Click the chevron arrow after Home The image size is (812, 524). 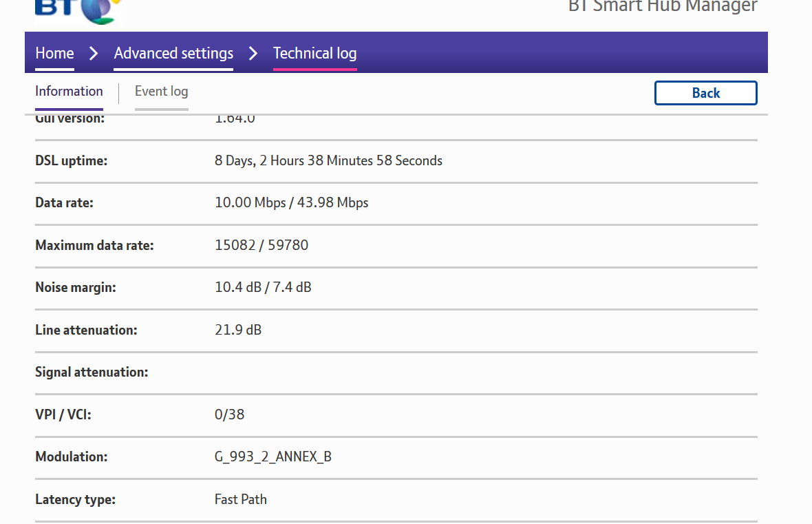(x=94, y=54)
